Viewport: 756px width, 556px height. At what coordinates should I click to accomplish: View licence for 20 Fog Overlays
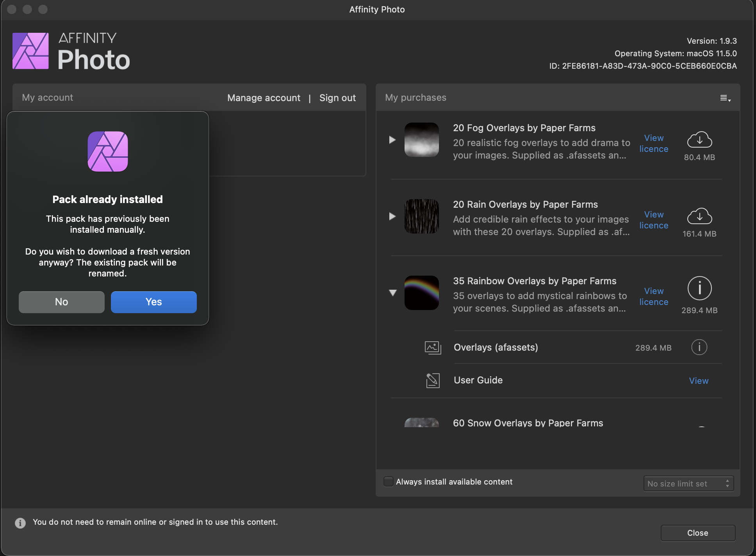(654, 143)
